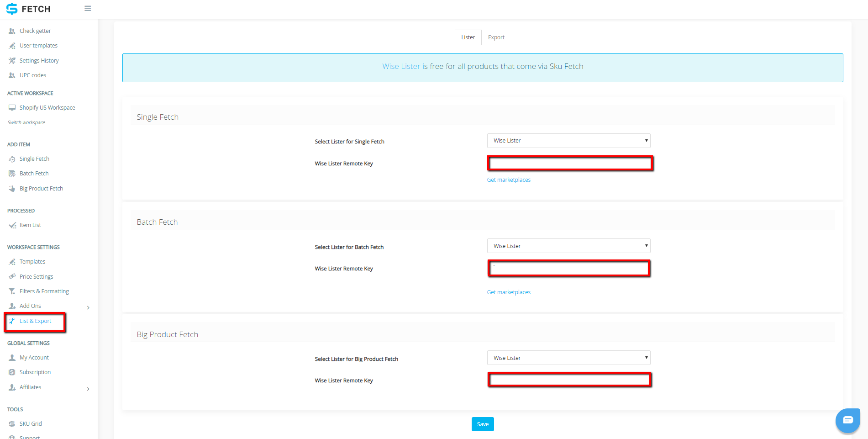Open Settings History menu item
This screenshot has height=439, width=868.
[39, 61]
